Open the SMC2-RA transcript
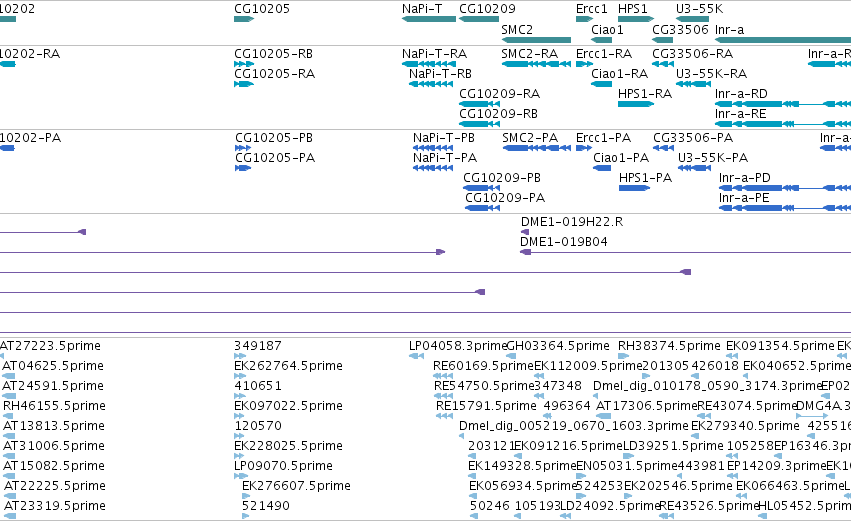The width and height of the screenshot is (851, 521). click(536, 64)
